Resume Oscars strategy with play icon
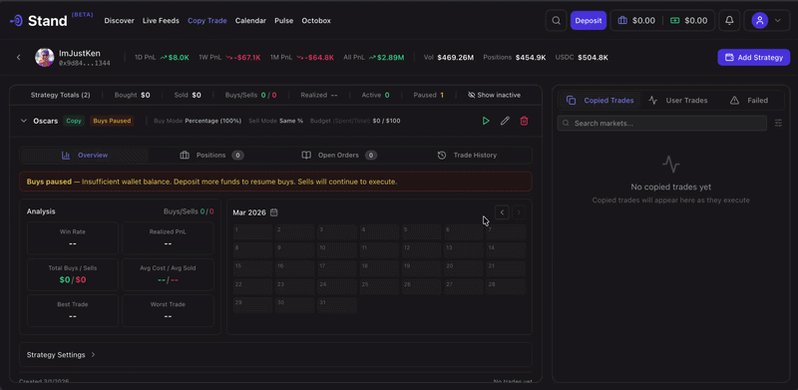Viewport: 798px width, 390px height. tap(486, 121)
